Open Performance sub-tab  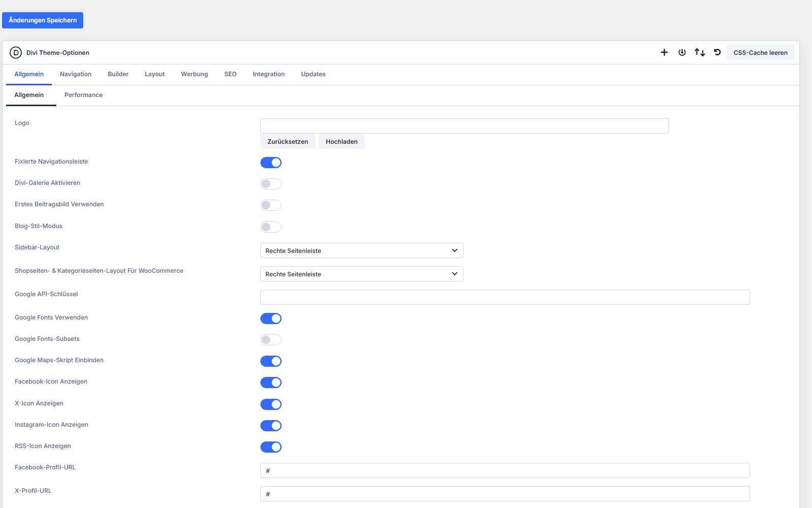click(x=84, y=95)
